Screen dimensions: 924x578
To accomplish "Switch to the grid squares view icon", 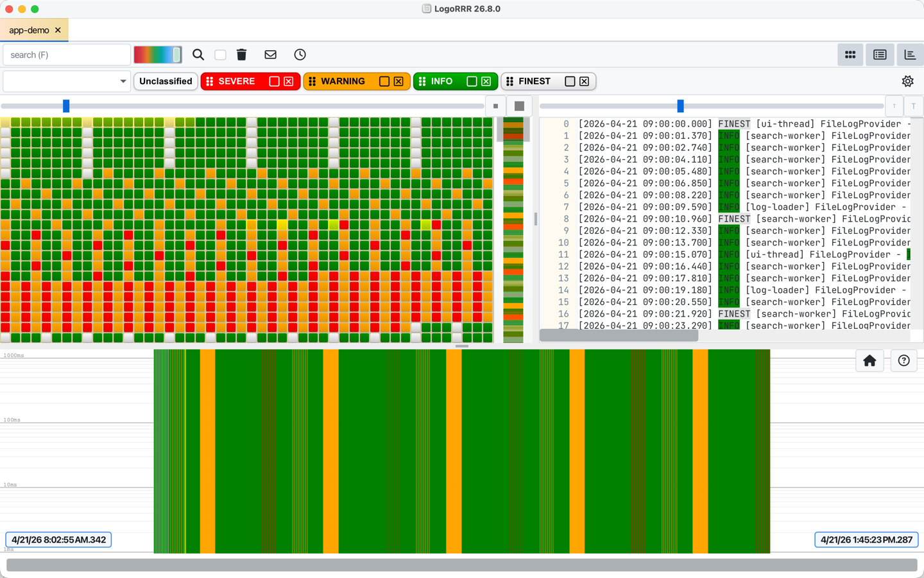I will (850, 55).
